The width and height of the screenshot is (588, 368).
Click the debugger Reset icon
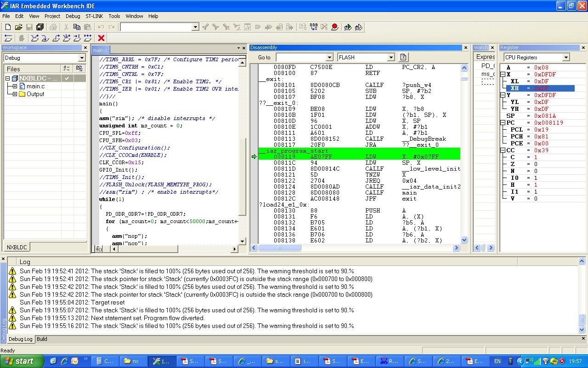(x=8, y=38)
